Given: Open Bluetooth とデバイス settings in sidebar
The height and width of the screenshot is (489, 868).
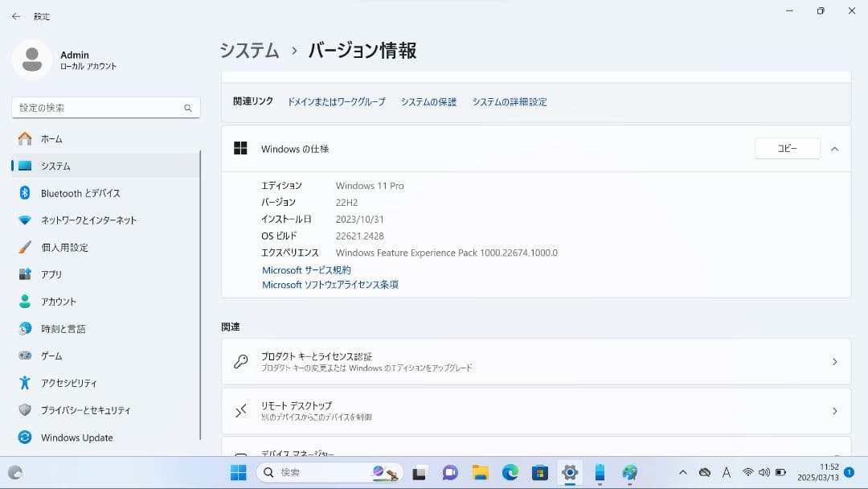Looking at the screenshot, I should click(80, 193).
